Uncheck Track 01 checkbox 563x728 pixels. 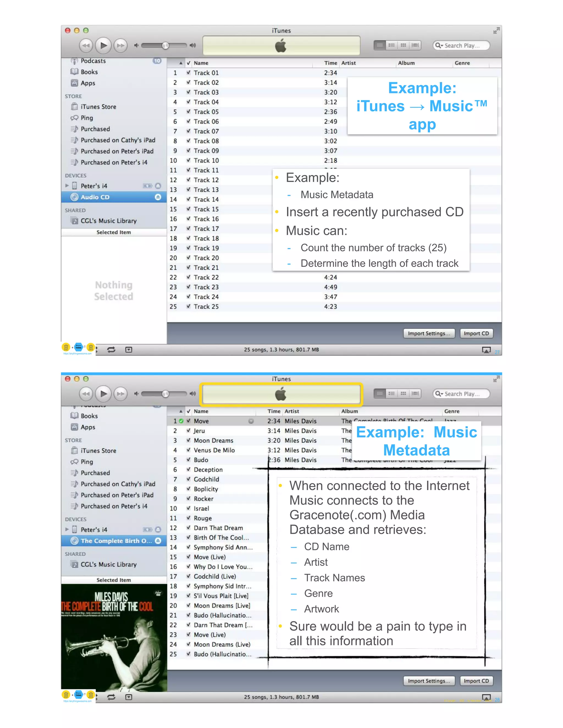(188, 72)
